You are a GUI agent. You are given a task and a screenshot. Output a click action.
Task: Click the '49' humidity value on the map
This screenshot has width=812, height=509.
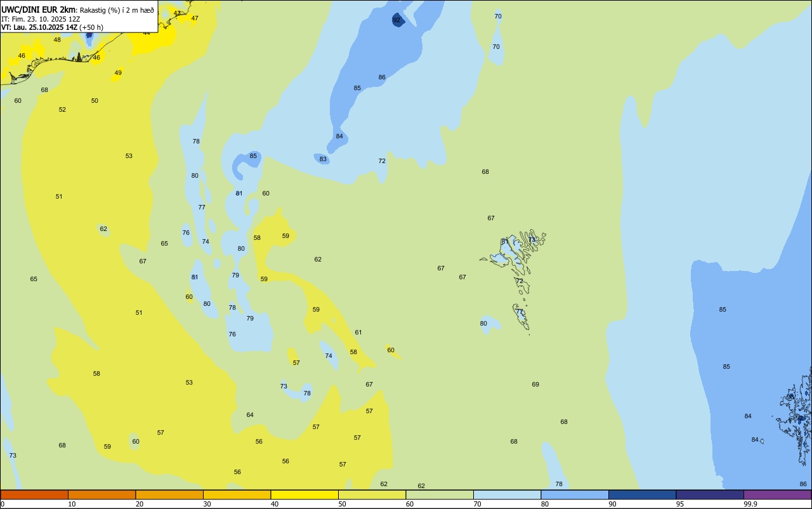pos(118,73)
